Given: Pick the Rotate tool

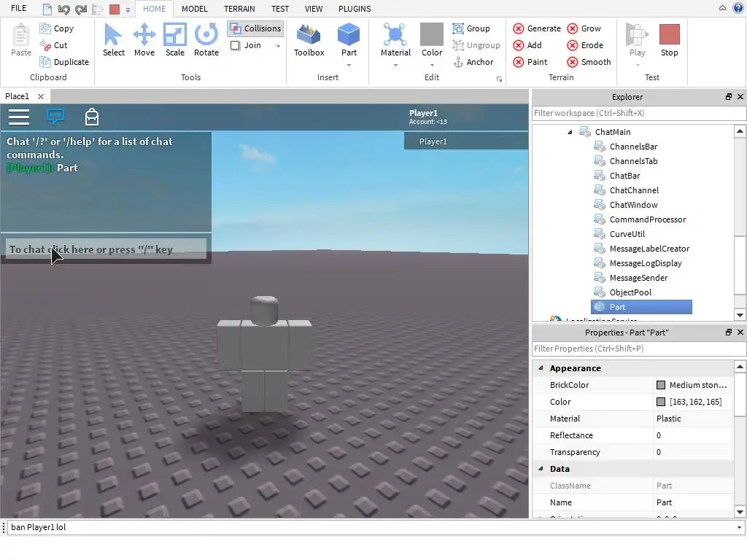Looking at the screenshot, I should coord(206,41).
